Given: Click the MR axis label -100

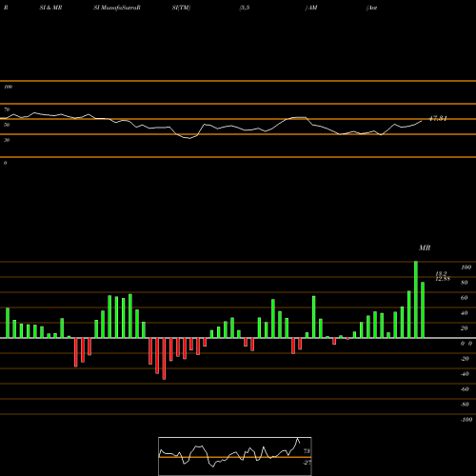Looking at the screenshot, I should 466,420.
